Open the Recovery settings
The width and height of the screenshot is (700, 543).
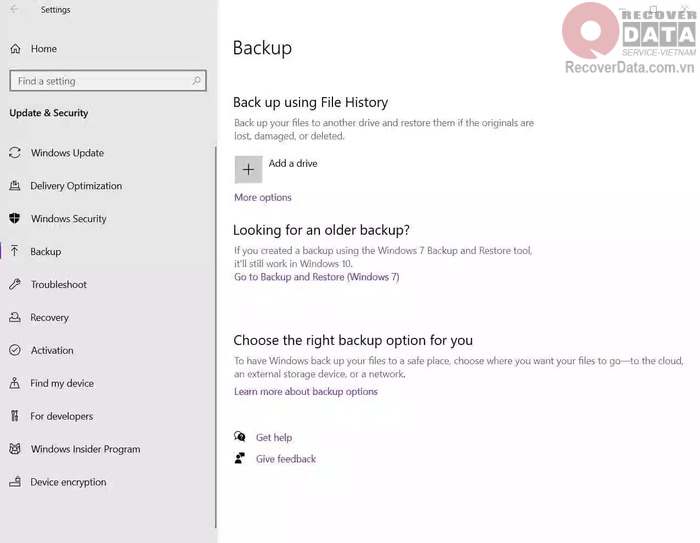point(49,317)
